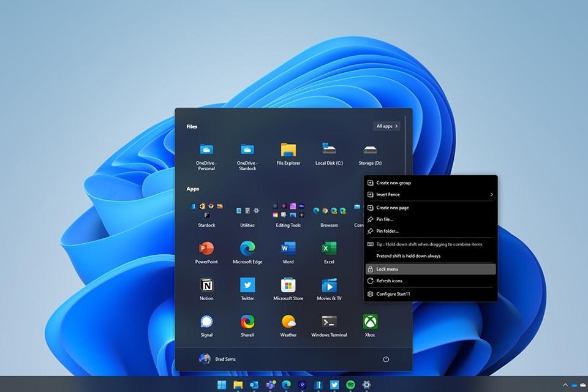Click the Windows Start button on taskbar
Viewport: 588px width, 392px height.
tap(222, 385)
